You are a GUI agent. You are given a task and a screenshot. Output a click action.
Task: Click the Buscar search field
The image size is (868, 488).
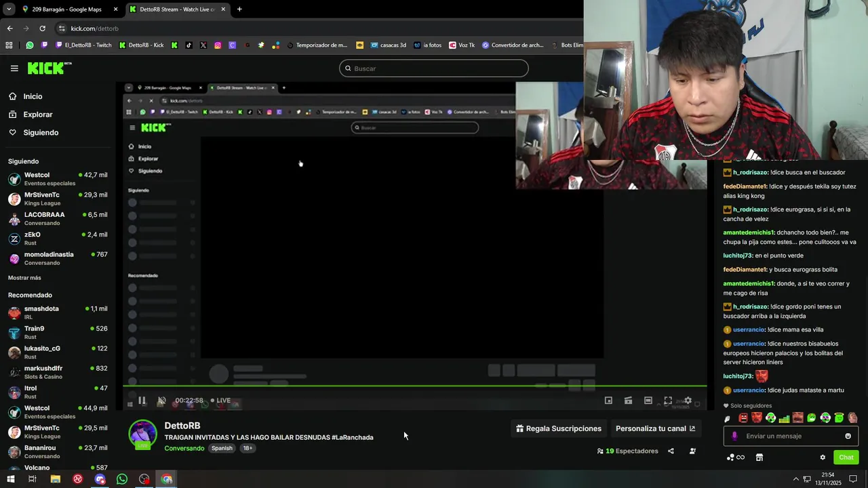(433, 68)
